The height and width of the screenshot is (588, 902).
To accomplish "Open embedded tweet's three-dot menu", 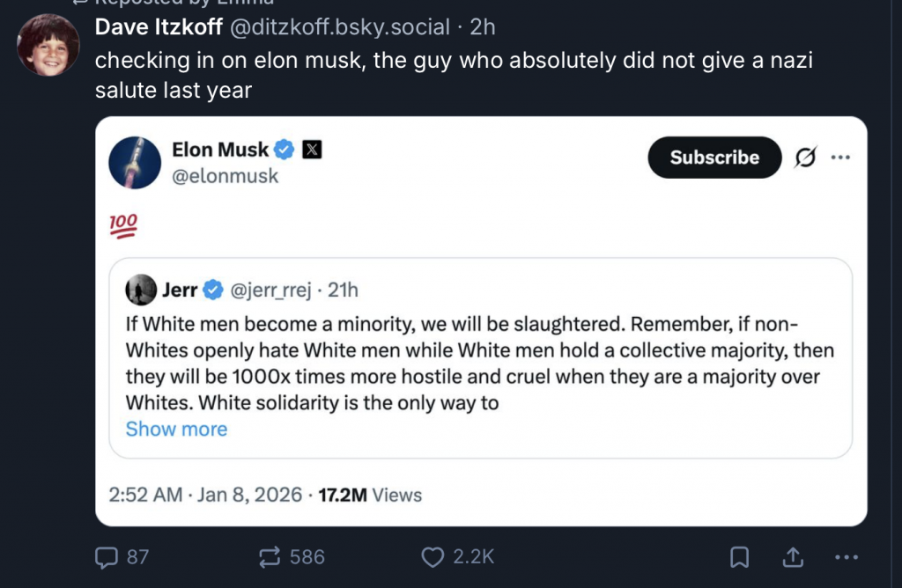I will 840,158.
